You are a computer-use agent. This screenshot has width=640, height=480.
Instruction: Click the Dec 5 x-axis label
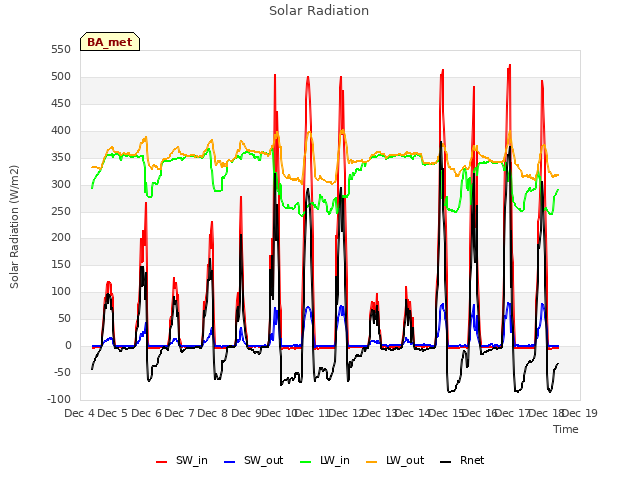point(113,413)
